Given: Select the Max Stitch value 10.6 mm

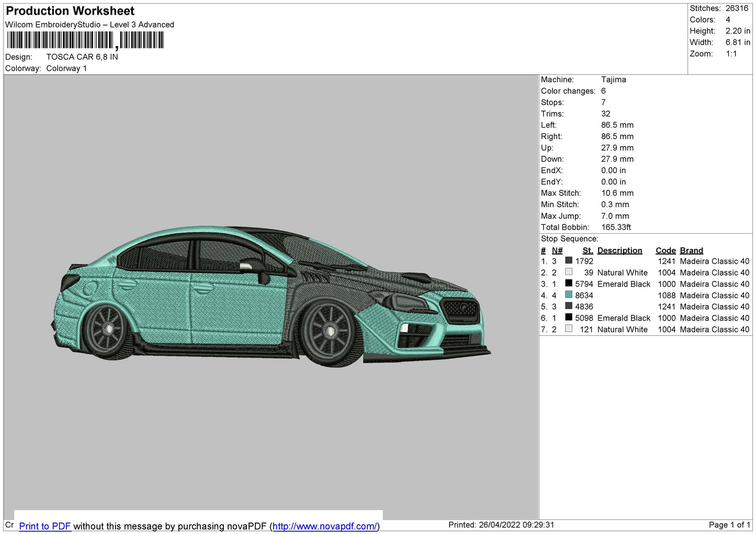Looking at the screenshot, I should pyautogui.click(x=617, y=193).
